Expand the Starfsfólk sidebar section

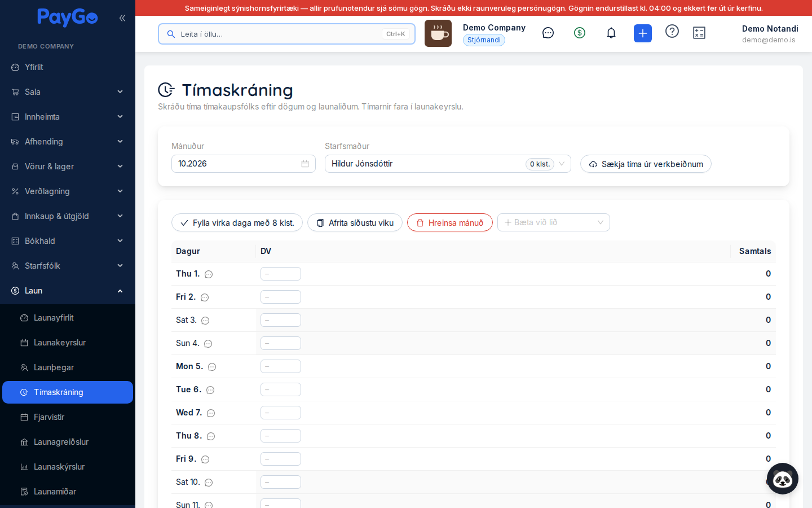point(68,266)
